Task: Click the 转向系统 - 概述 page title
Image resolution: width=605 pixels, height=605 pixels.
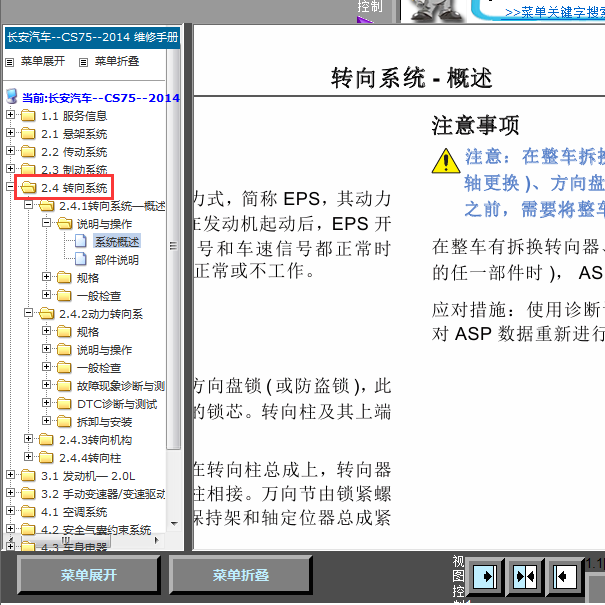Action: (411, 78)
